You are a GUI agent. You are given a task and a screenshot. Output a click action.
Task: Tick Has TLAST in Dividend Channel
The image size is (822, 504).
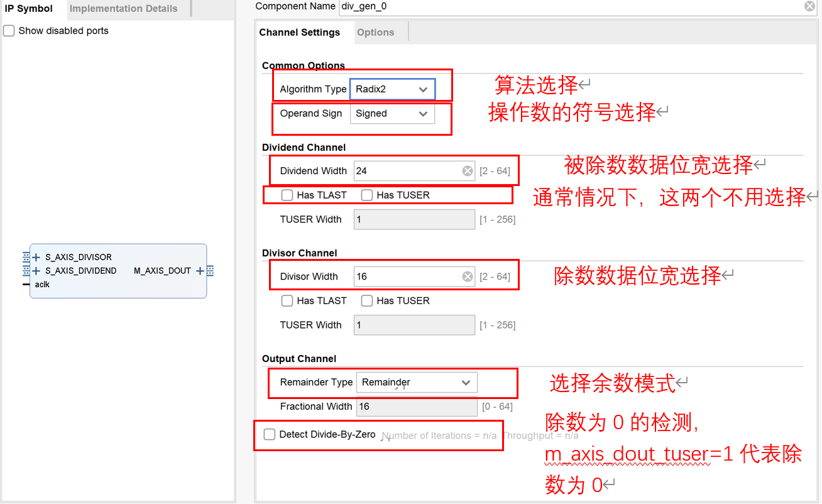287,195
